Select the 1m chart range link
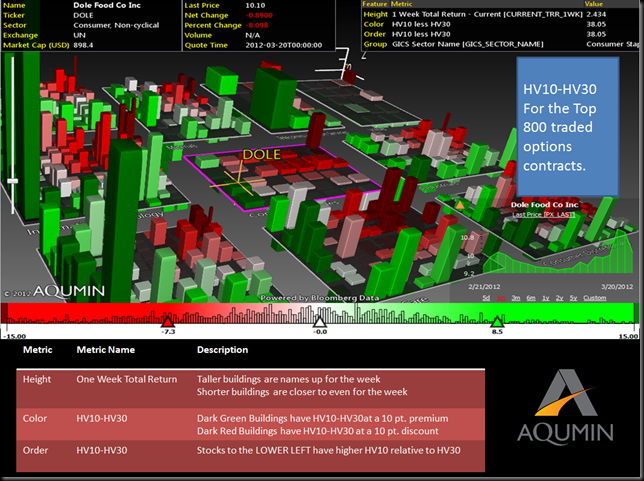This screenshot has width=644, height=481. (x=501, y=298)
